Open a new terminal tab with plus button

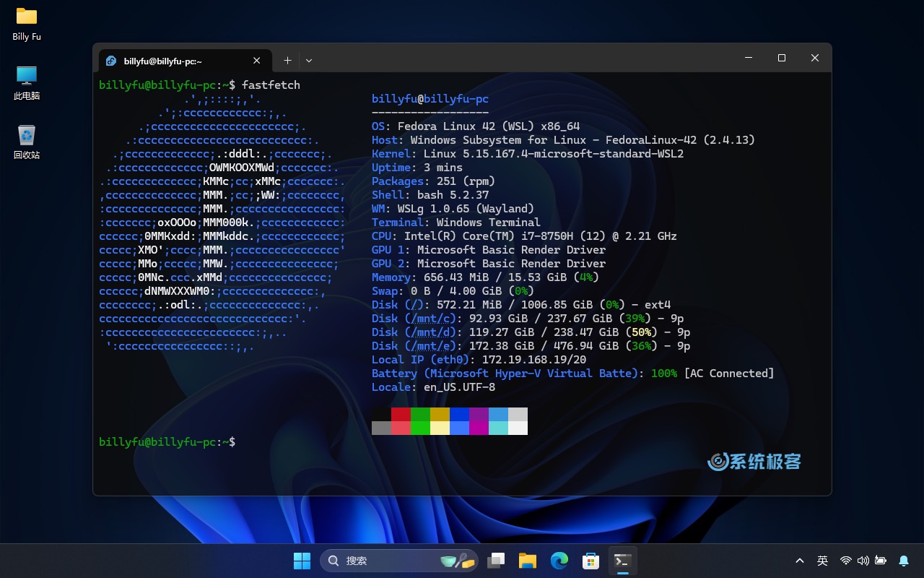click(x=287, y=61)
